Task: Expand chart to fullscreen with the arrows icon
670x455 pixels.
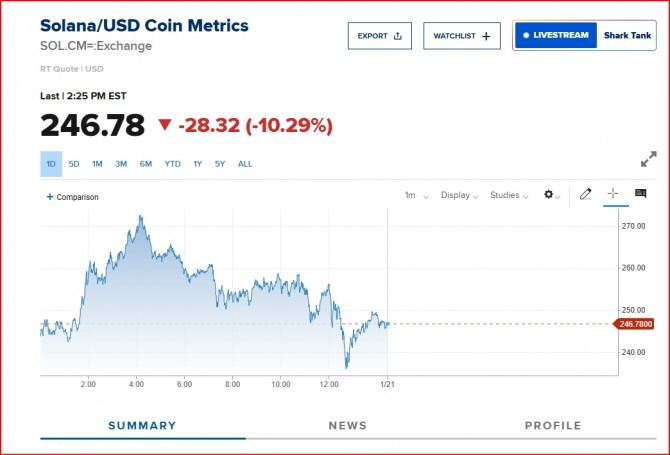Action: (x=649, y=159)
